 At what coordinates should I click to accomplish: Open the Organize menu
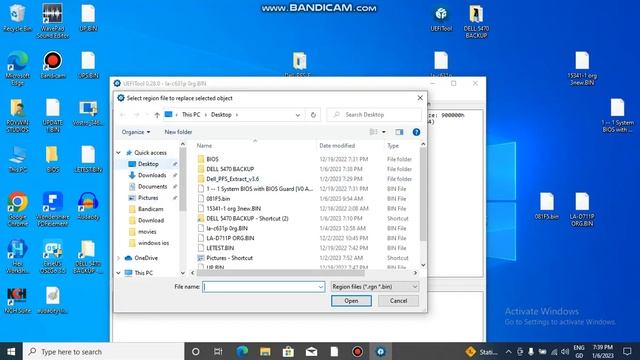click(x=136, y=132)
